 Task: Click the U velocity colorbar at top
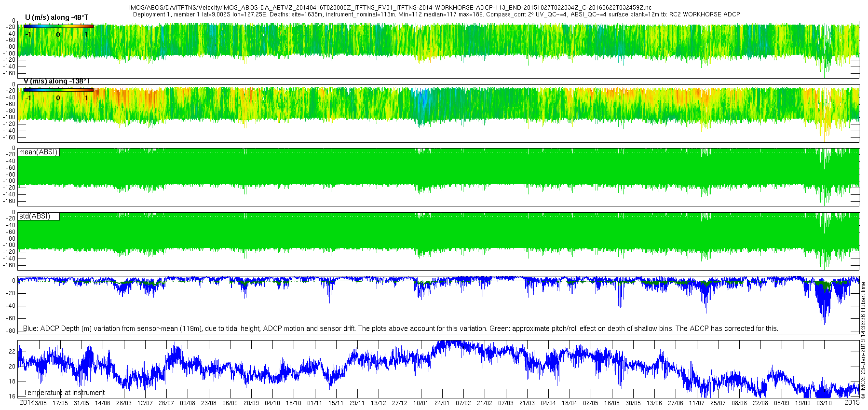click(x=58, y=26)
